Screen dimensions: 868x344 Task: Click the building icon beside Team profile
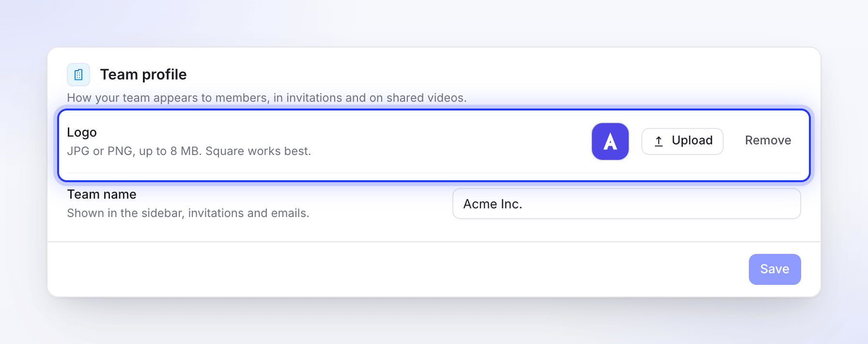pyautogui.click(x=78, y=75)
